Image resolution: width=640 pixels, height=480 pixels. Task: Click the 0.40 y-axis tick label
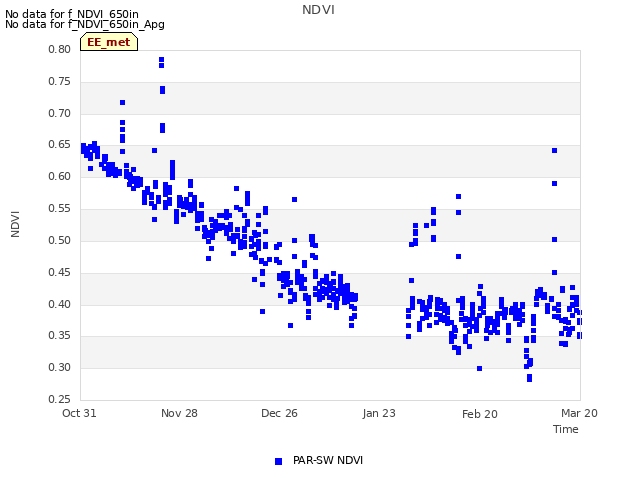(x=60, y=304)
